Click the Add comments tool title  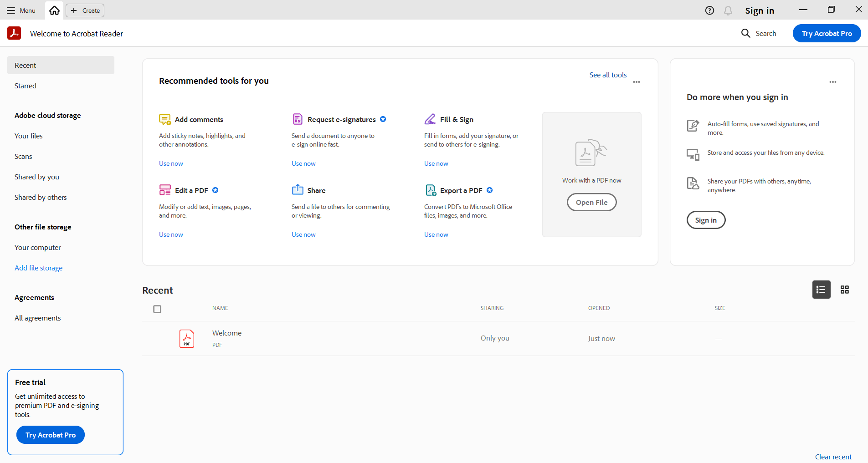pyautogui.click(x=199, y=119)
